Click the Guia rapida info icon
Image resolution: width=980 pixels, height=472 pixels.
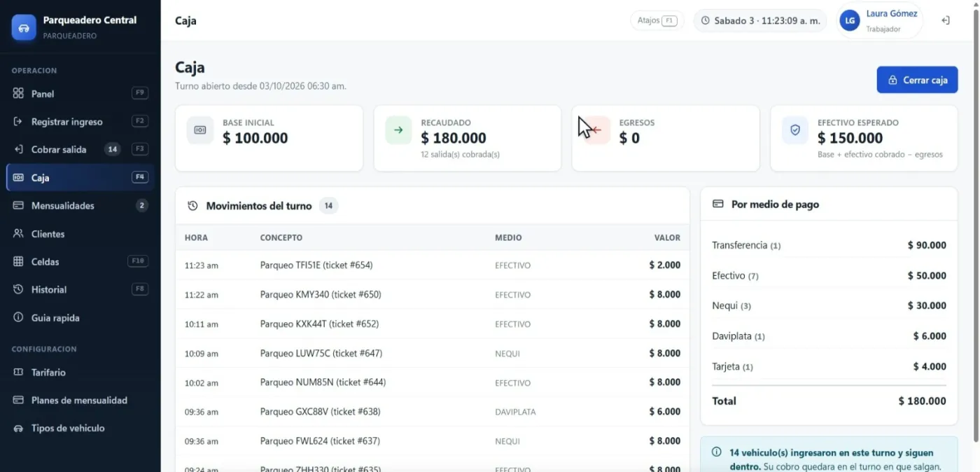(18, 318)
